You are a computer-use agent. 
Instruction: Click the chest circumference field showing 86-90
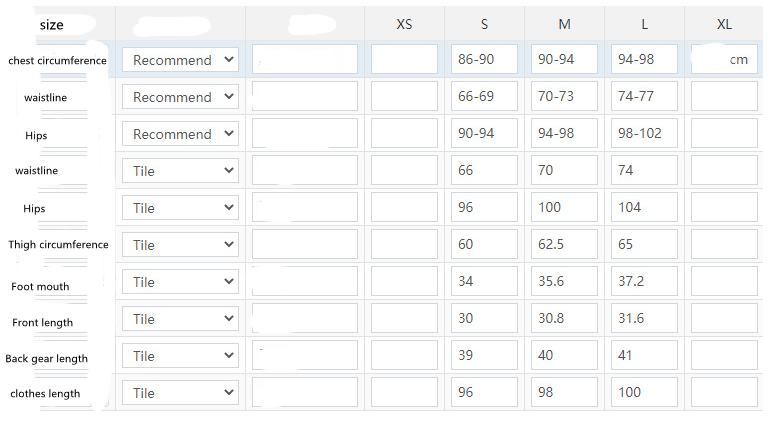point(484,60)
